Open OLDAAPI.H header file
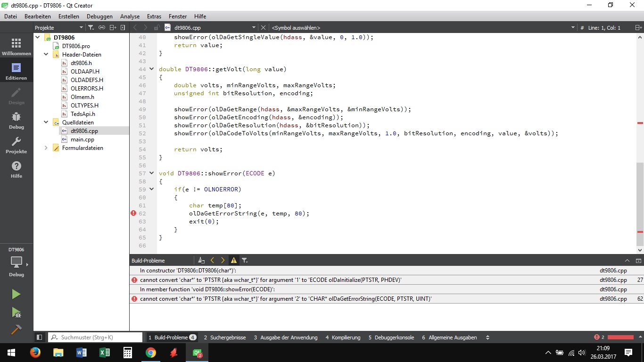Screen dimensions: 644x362 [x=85, y=71]
